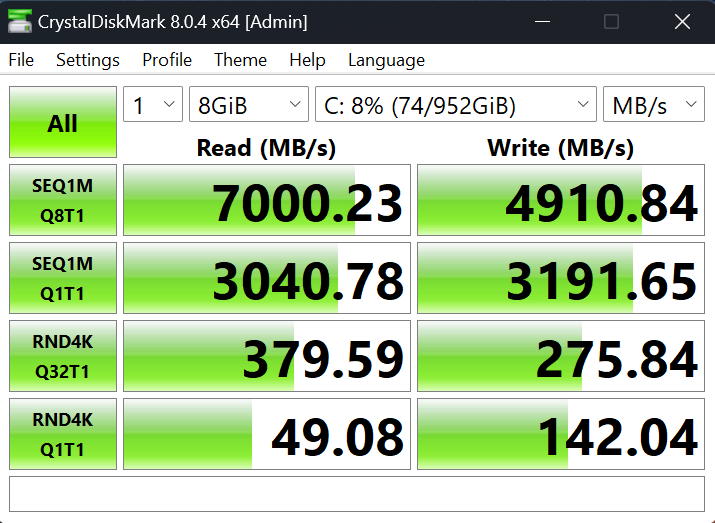Start the SEQ1M Q1T1 test
The image size is (715, 523).
pyautogui.click(x=63, y=278)
